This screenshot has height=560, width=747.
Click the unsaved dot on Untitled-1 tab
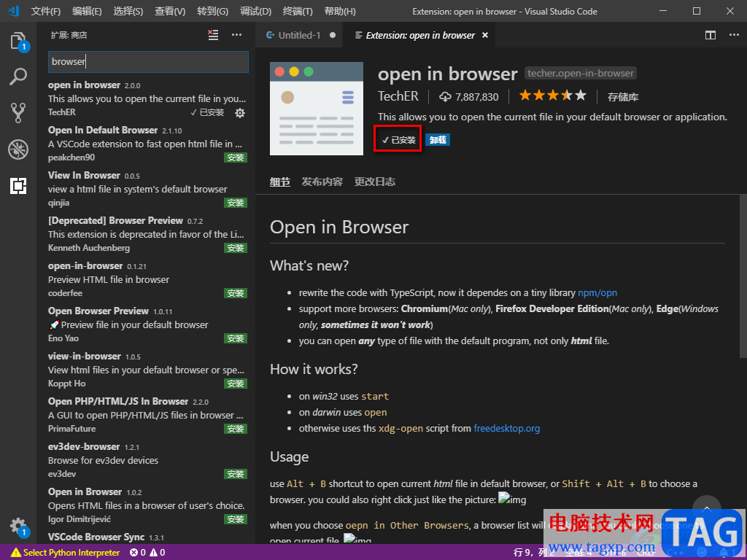333,35
